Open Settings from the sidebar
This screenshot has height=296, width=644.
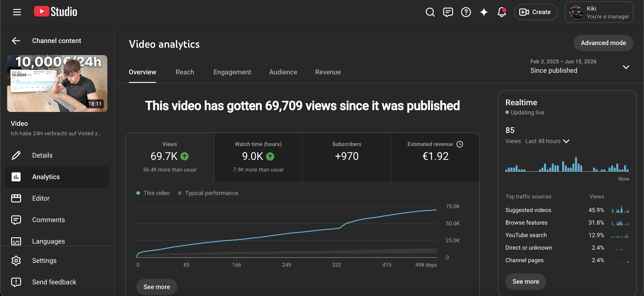coord(57,260)
